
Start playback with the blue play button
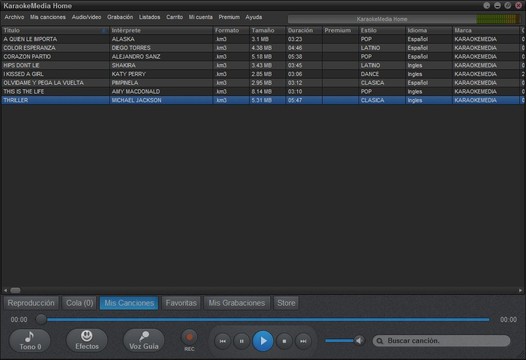(263, 341)
